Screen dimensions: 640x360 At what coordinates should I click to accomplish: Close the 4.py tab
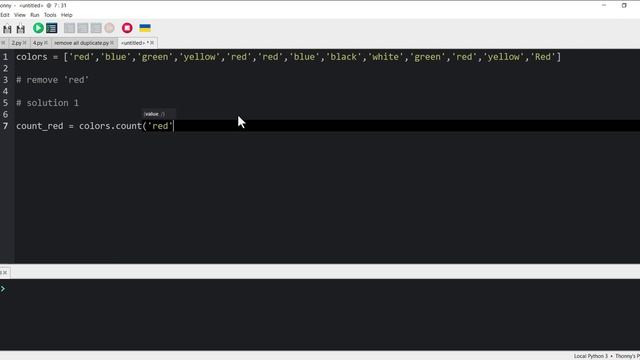[46, 43]
